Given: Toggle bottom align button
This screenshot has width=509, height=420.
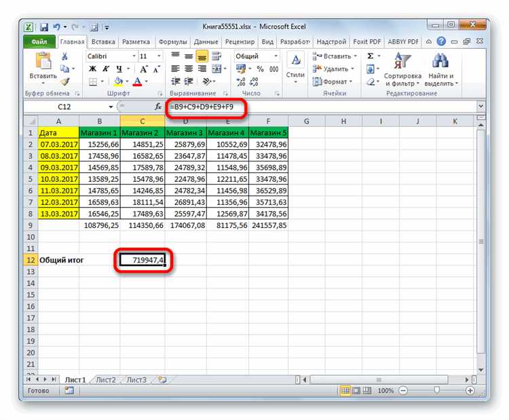Looking at the screenshot, I should point(202,56).
